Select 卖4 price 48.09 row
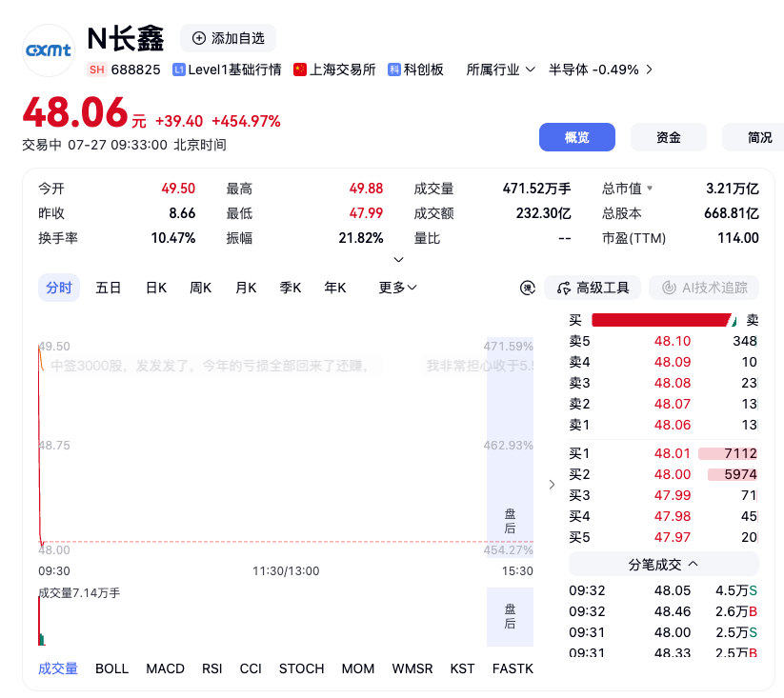The image size is (784, 698). [x=664, y=362]
